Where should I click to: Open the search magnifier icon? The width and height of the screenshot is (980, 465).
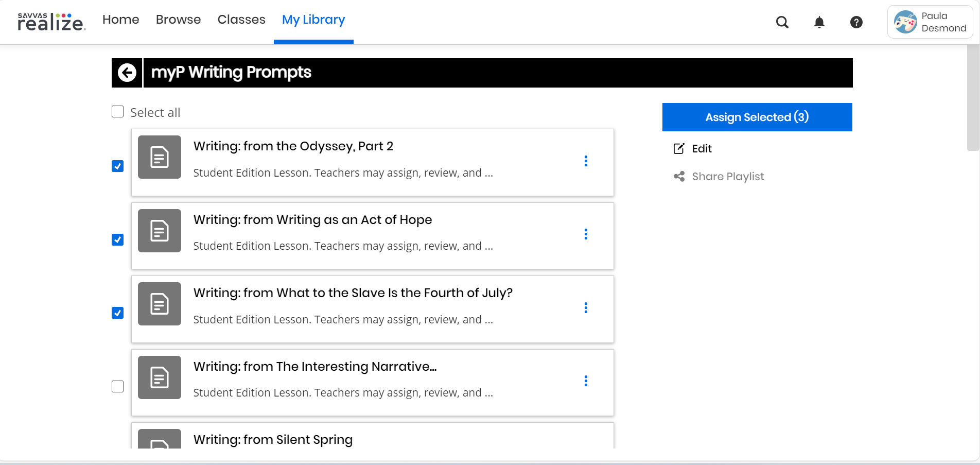pyautogui.click(x=782, y=22)
